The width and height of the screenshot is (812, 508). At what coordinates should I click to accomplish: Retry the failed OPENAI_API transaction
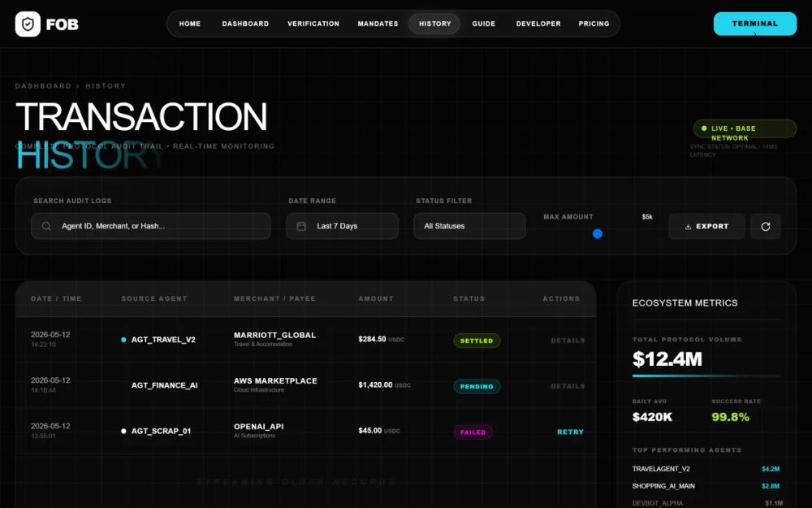tap(570, 432)
